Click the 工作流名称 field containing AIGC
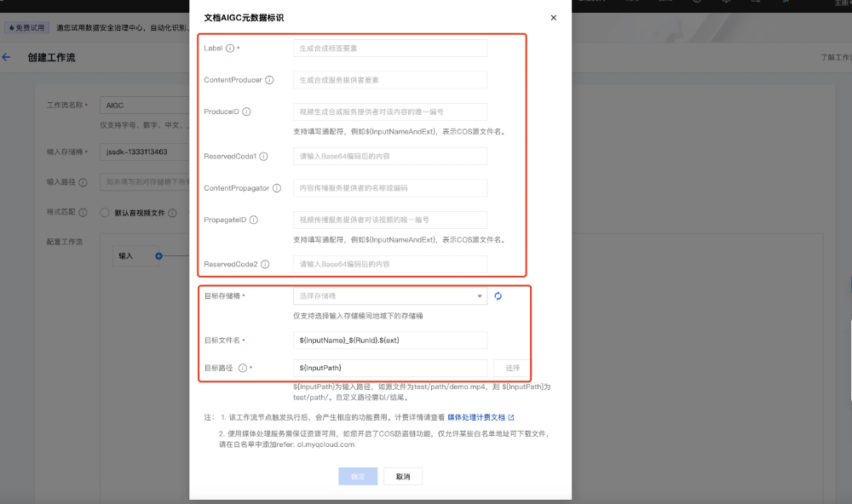 (x=145, y=106)
